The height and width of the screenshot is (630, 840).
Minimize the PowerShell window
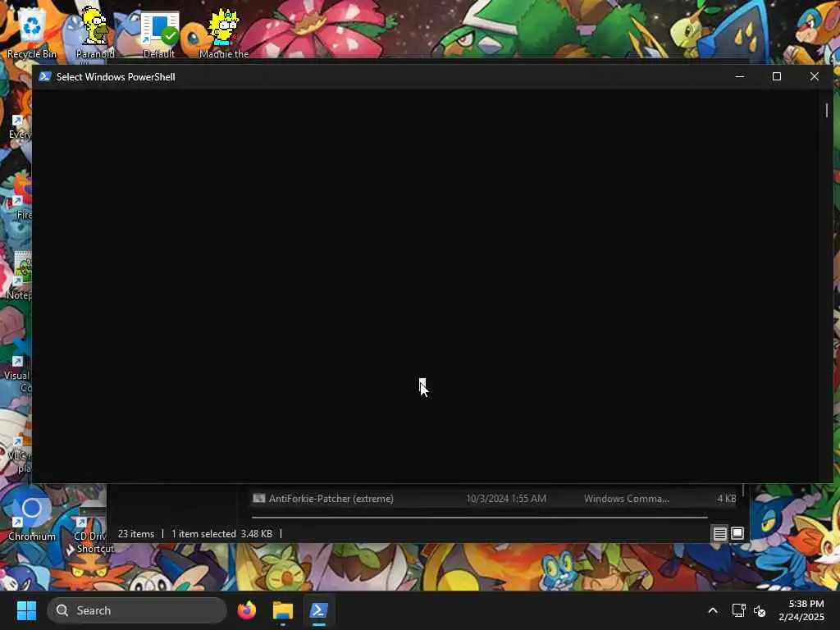[740, 76]
